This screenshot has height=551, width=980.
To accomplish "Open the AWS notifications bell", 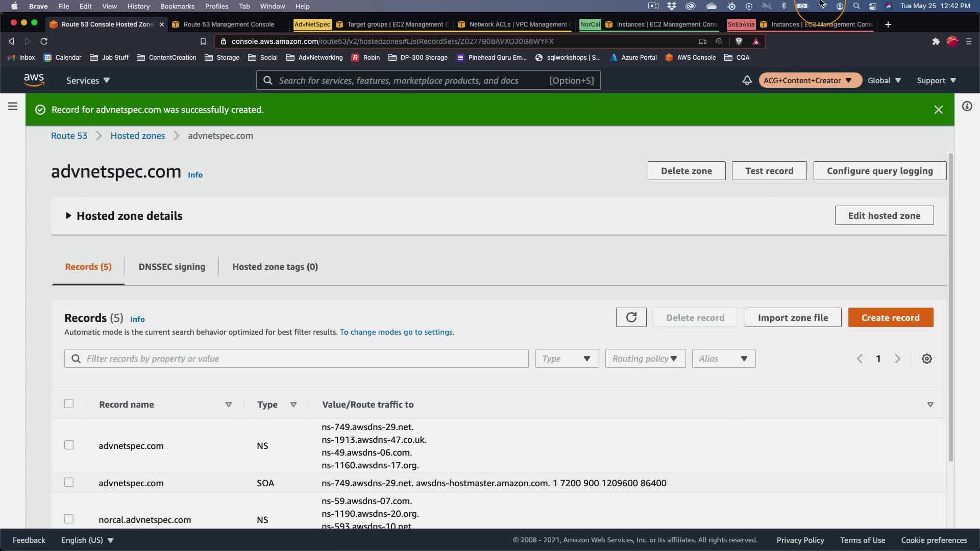I will pos(747,81).
